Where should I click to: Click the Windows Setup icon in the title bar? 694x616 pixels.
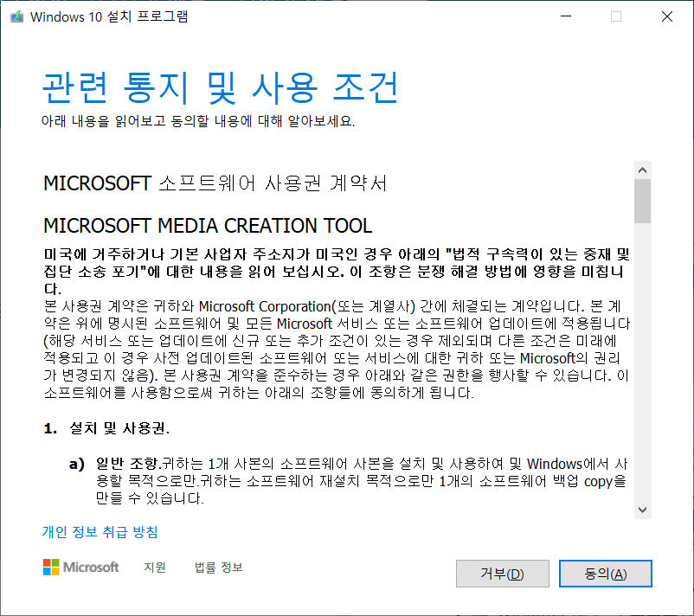16,16
